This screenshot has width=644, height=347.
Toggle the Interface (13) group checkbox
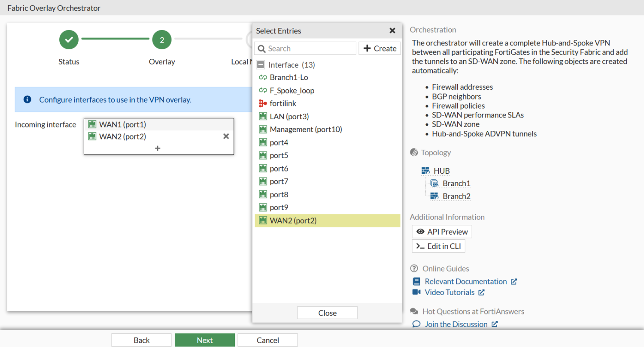coord(260,64)
